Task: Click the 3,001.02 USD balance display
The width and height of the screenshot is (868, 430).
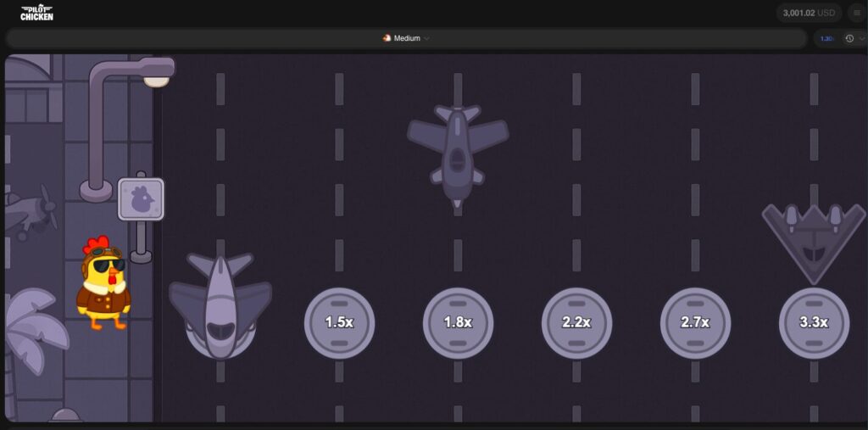Action: [809, 13]
